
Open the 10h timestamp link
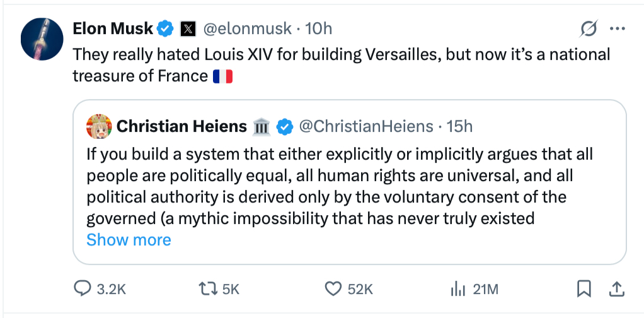pyautogui.click(x=318, y=28)
